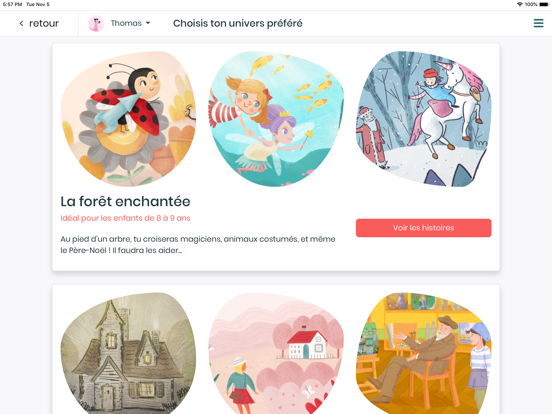Tap the Wi-Fi status icon
The width and height of the screenshot is (552, 414).
tap(520, 4)
